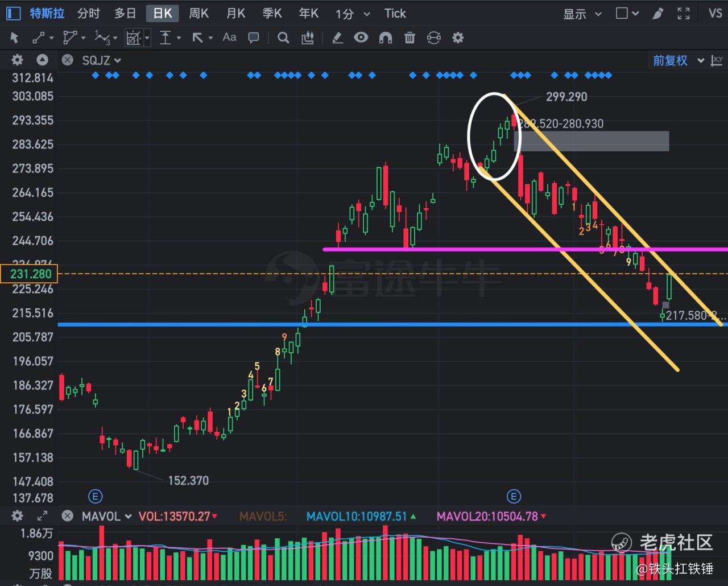Switch to the 季K quarterly tab

(x=272, y=13)
